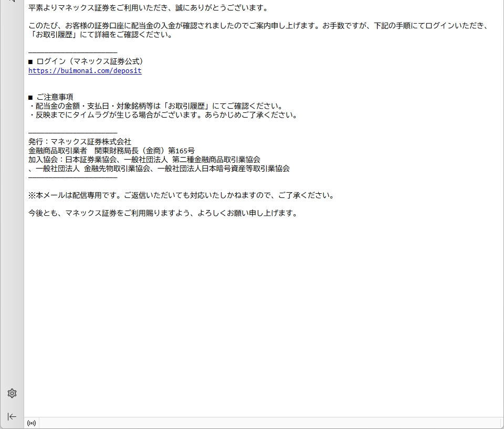Click the partially visible icon at sidebar top
This screenshot has width=504, height=429.
click(x=12, y=2)
